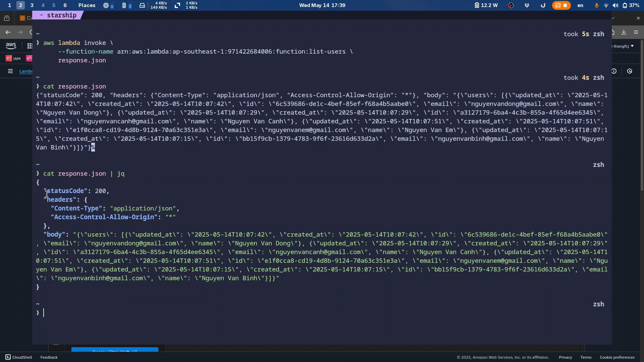The image size is (644, 362).
Task: Switch to workspace 5 in top bar
Action: pyautogui.click(x=54, y=5)
